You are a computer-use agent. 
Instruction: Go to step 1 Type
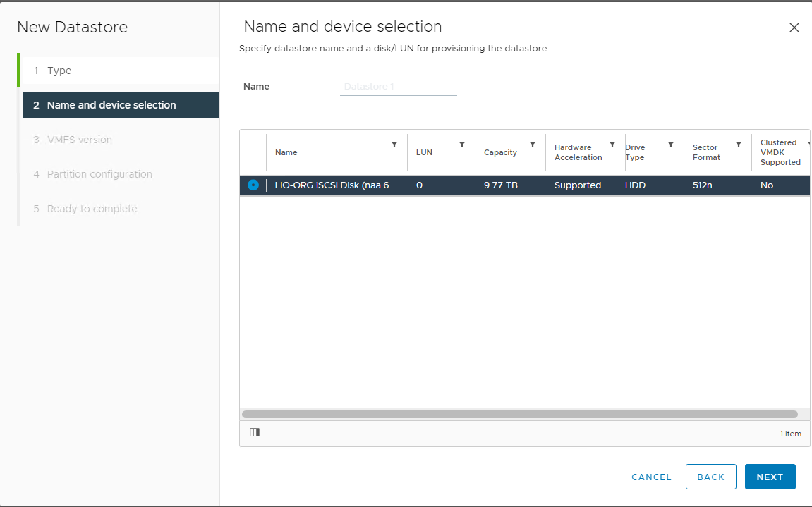point(59,71)
